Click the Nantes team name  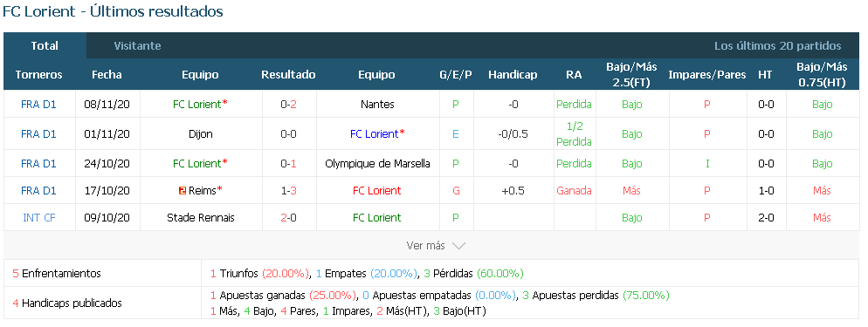click(x=376, y=105)
